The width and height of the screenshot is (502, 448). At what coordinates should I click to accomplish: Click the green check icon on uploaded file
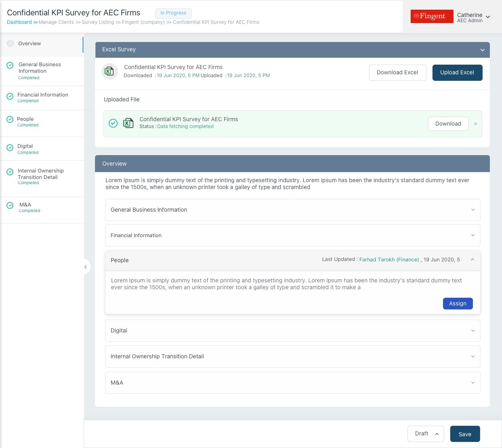pos(113,123)
